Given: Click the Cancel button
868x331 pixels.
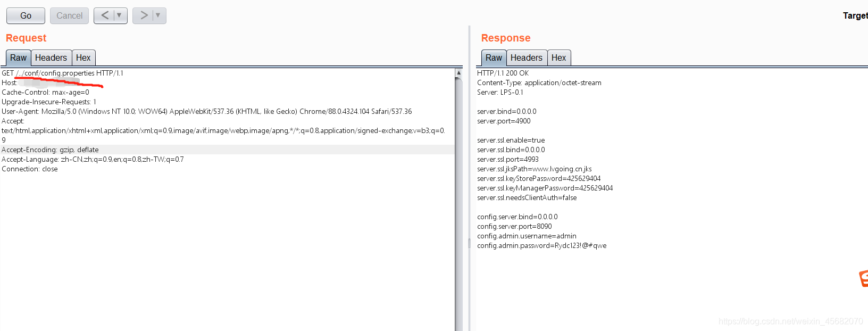Looking at the screenshot, I should pyautogui.click(x=69, y=16).
